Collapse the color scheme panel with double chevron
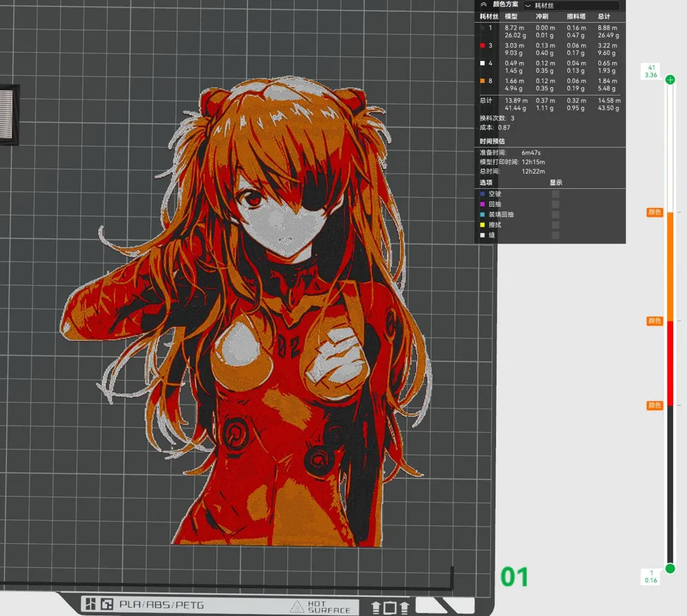687x616 pixels. [484, 4]
